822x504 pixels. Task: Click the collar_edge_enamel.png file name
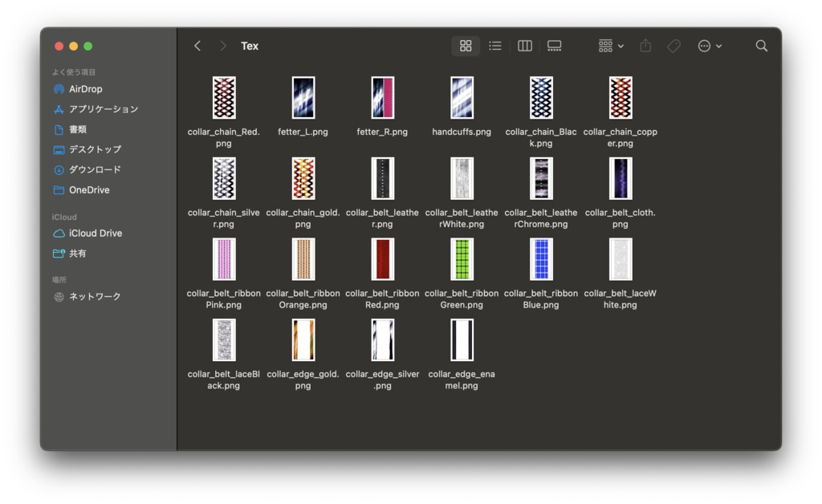pyautogui.click(x=462, y=380)
